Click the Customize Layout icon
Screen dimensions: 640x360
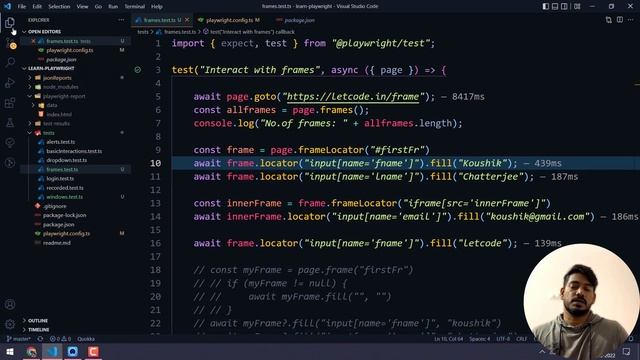(577, 6)
